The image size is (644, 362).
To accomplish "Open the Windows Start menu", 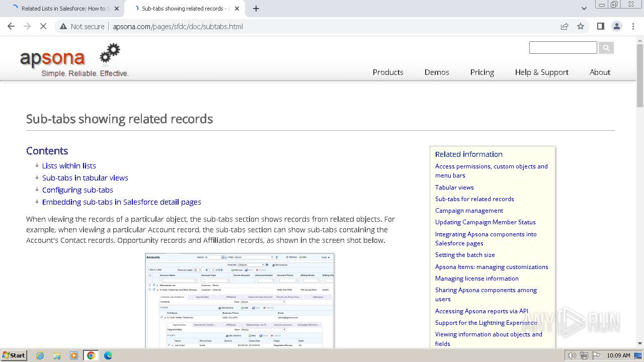I will tap(14, 355).
